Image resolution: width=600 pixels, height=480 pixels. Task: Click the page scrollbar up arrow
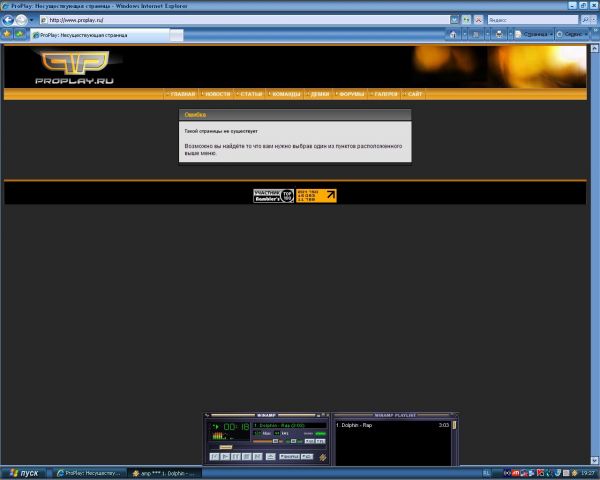[594, 48]
